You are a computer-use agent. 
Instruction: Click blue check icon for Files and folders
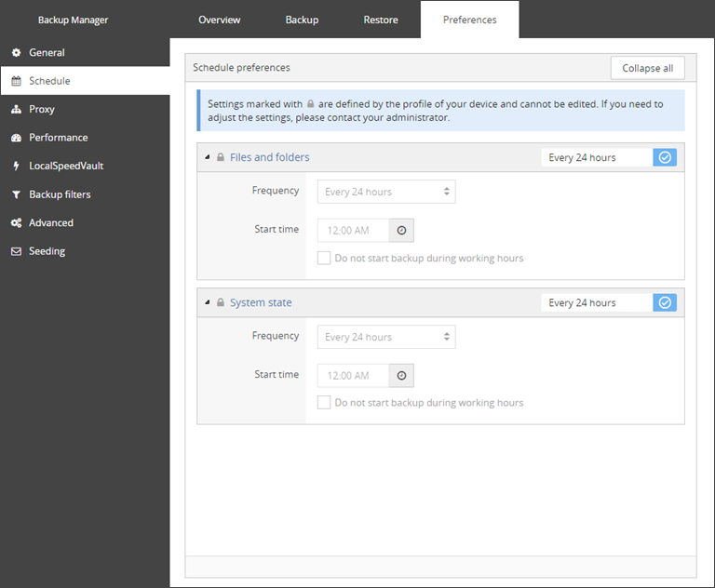point(665,157)
